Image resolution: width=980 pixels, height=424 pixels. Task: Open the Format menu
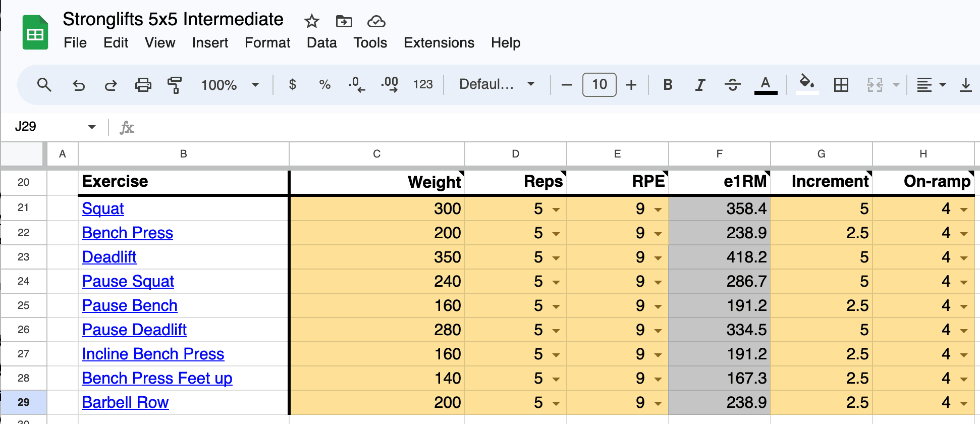(267, 43)
